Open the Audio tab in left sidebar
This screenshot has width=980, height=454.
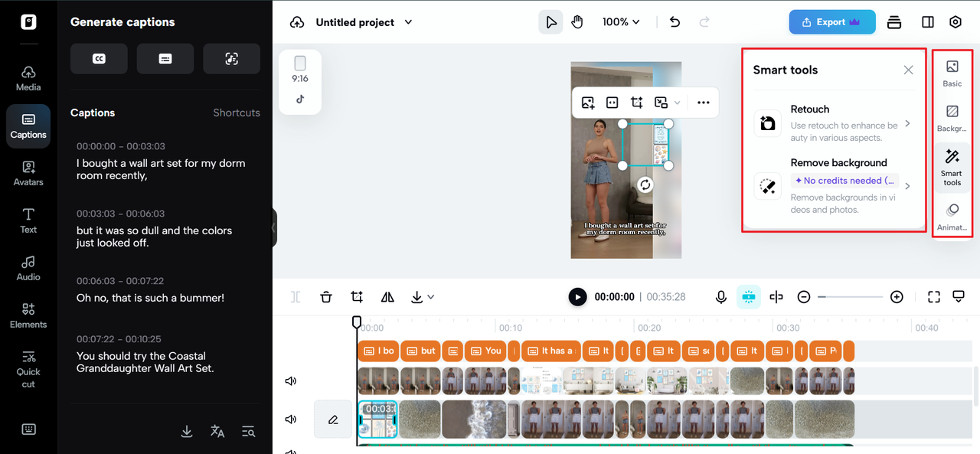[x=28, y=268]
